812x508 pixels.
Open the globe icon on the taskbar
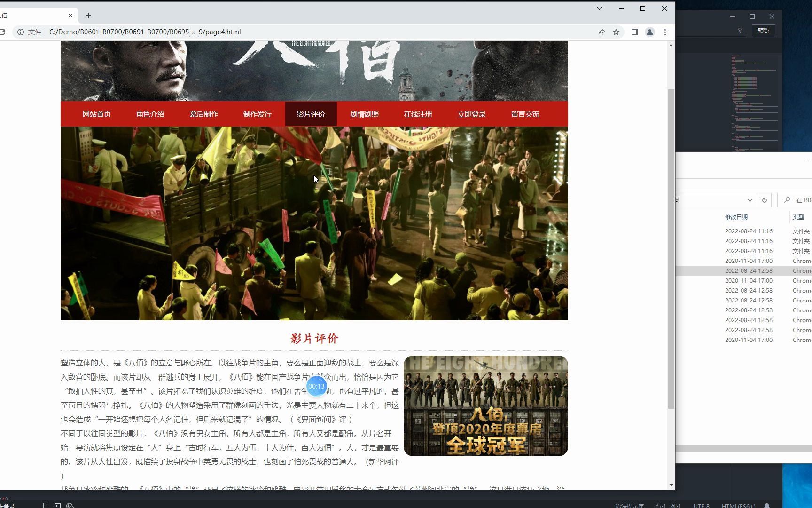click(70, 505)
